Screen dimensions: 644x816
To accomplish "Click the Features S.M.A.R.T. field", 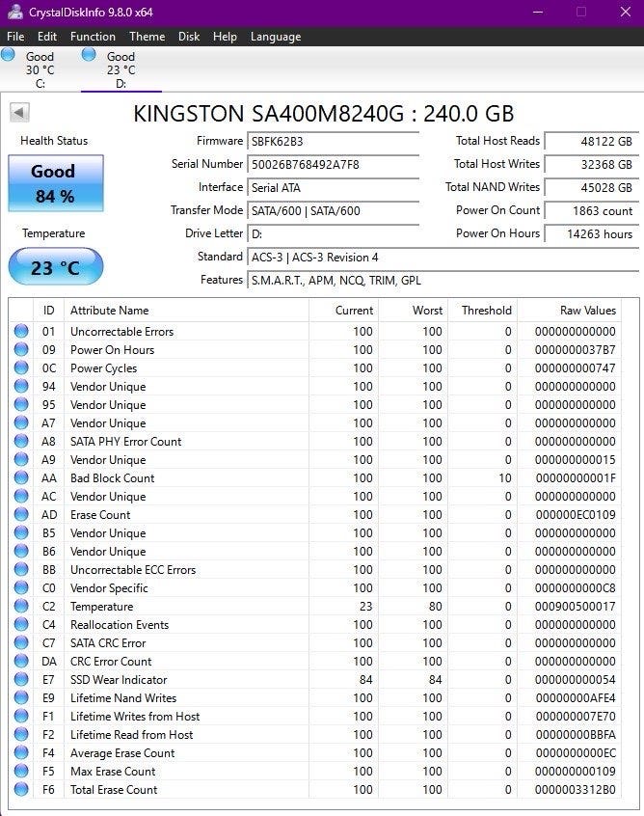I will point(443,280).
